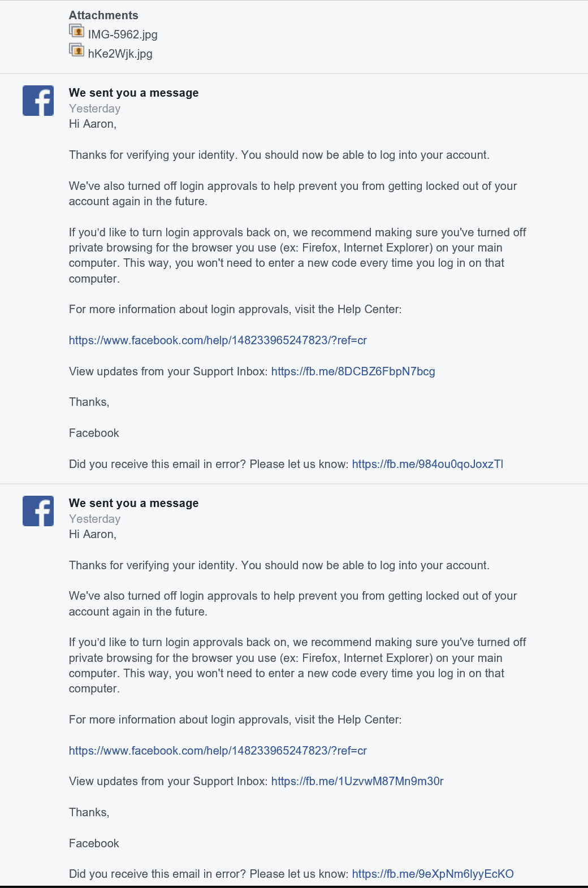588x888 pixels.
Task: Click the image icon beside hKe2Wjk.jpg
Action: click(x=76, y=50)
